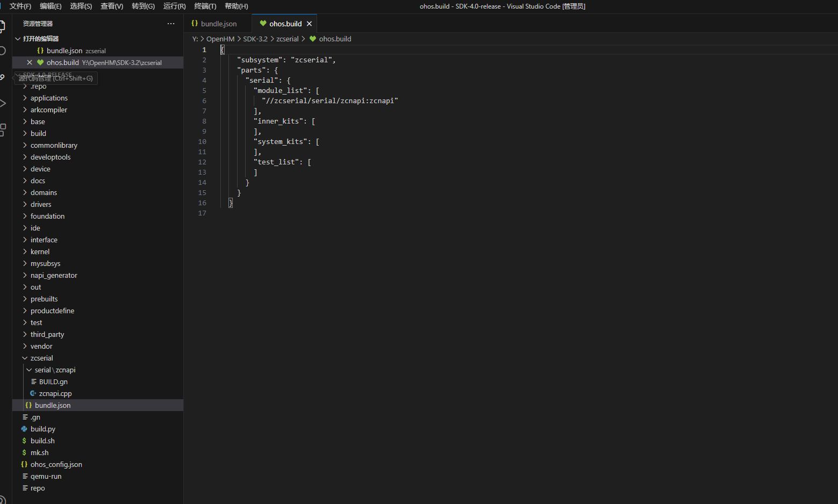The width and height of the screenshot is (838, 504).
Task: Open the 转到(G) menu
Action: point(143,6)
